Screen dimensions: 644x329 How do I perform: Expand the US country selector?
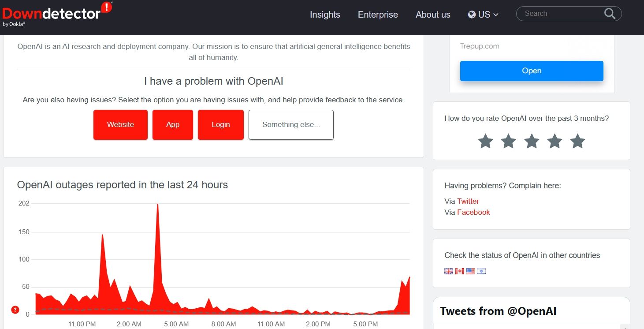484,14
